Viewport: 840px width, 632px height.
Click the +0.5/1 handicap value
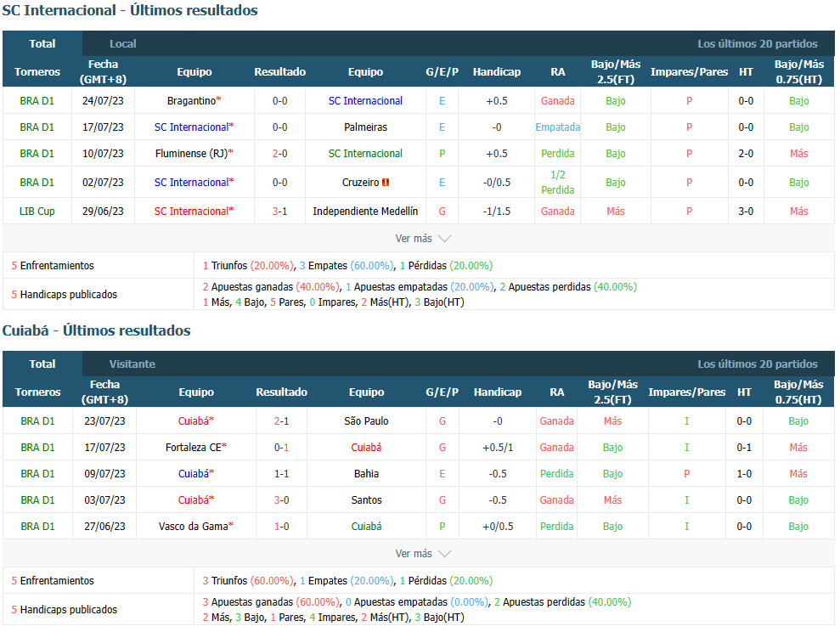[x=498, y=448]
